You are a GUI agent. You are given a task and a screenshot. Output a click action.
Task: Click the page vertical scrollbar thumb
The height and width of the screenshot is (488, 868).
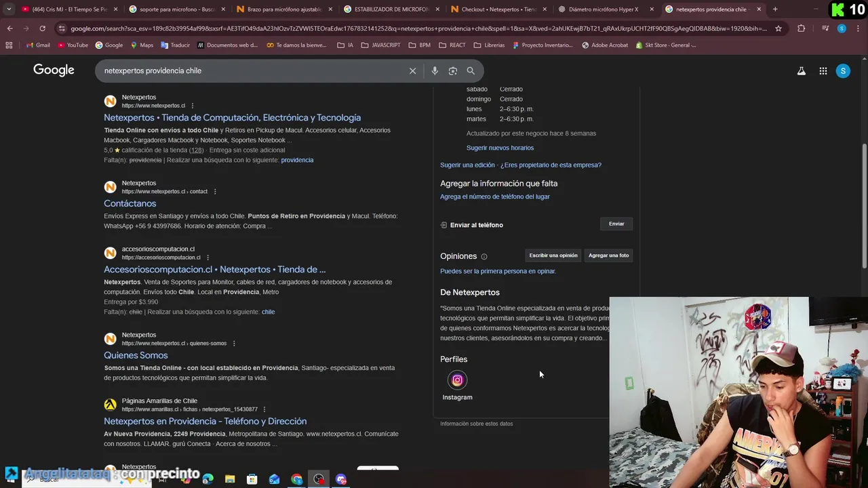tap(864, 205)
